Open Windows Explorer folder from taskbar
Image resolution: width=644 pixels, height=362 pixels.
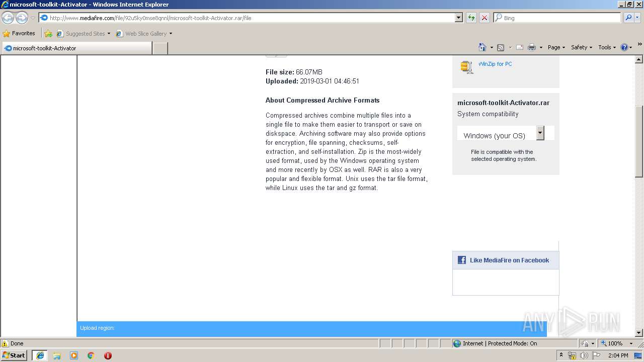pyautogui.click(x=57, y=355)
